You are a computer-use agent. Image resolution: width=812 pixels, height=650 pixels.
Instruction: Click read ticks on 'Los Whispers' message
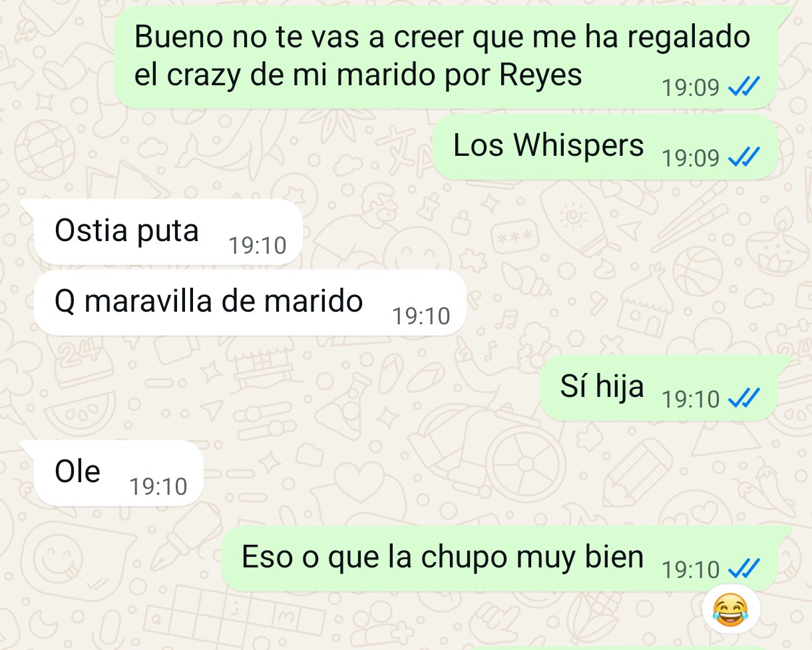[745, 158]
